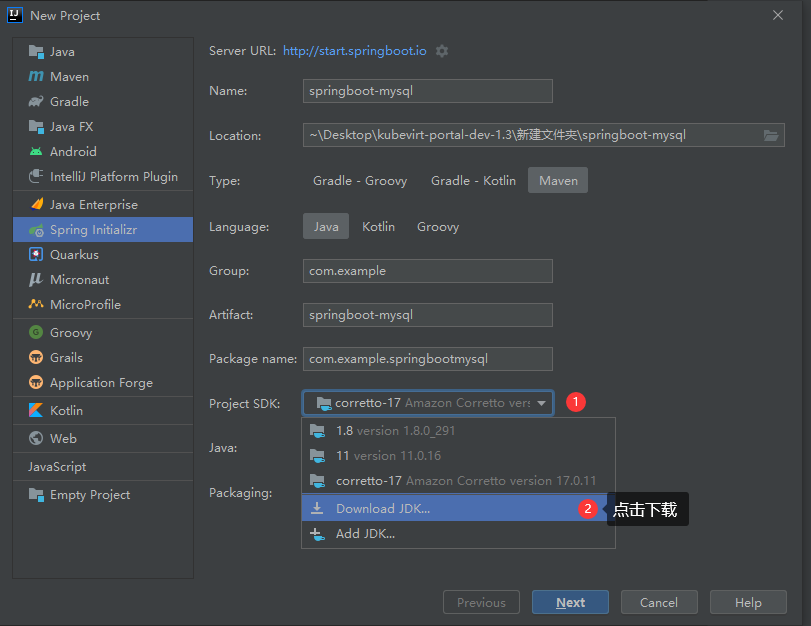Image resolution: width=811 pixels, height=626 pixels.
Task: Click the Java Enterprise icon
Action: [36, 204]
